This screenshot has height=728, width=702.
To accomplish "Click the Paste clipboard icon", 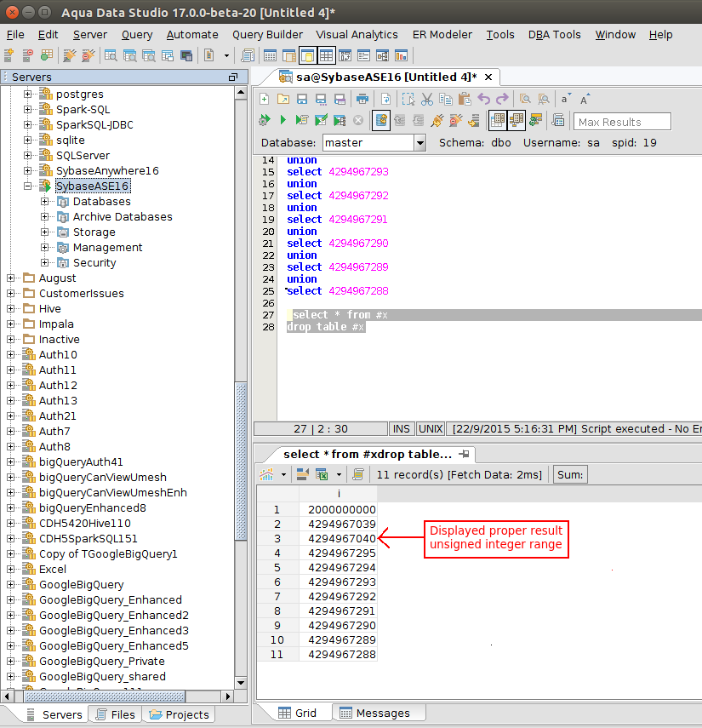I will [x=465, y=99].
